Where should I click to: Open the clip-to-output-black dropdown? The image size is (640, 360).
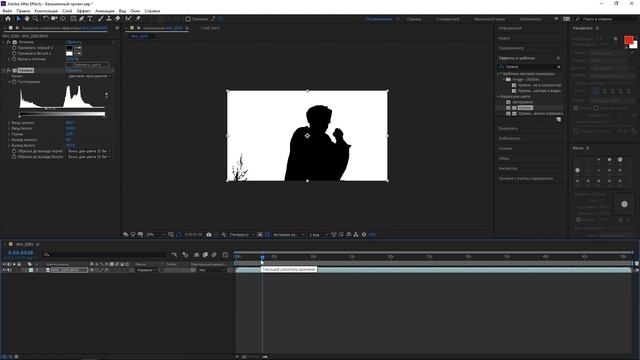click(x=89, y=151)
